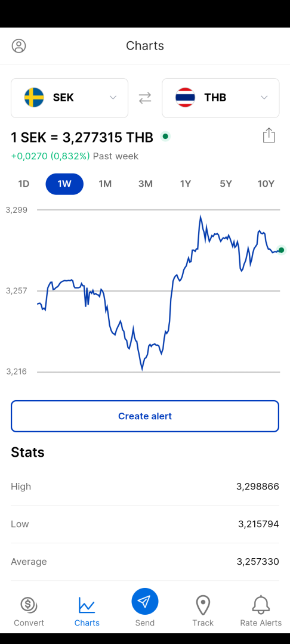Switch to the 5Y range tab
The image size is (290, 644).
pyautogui.click(x=226, y=184)
